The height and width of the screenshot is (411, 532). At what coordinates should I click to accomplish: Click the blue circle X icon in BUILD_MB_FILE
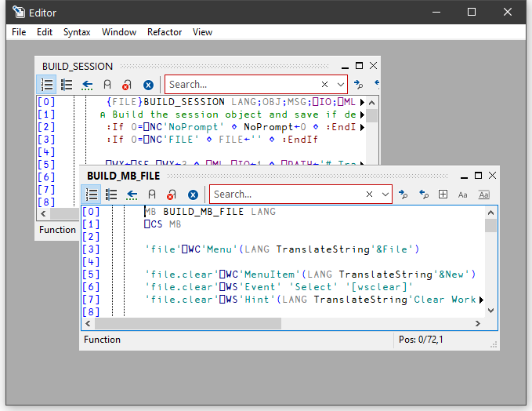click(x=193, y=195)
